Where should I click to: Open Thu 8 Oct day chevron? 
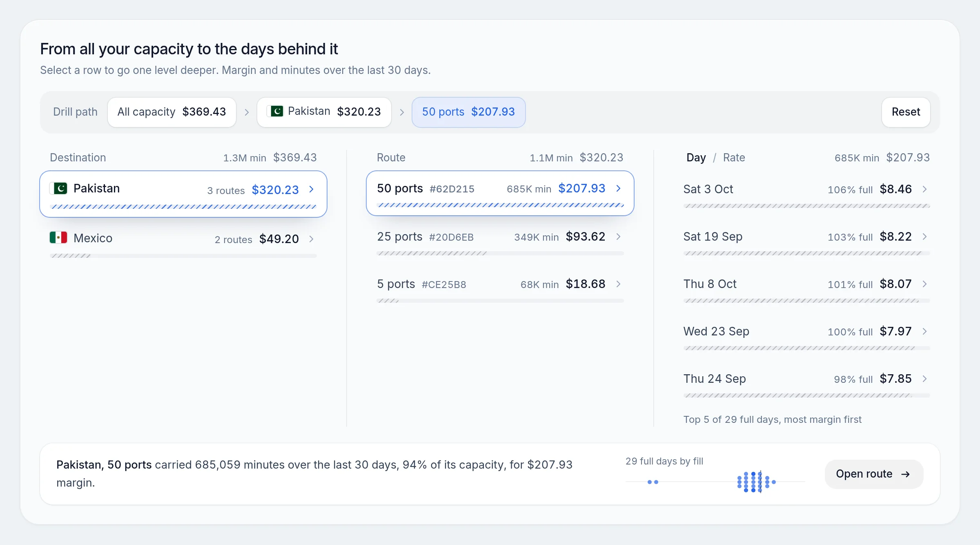(x=925, y=284)
